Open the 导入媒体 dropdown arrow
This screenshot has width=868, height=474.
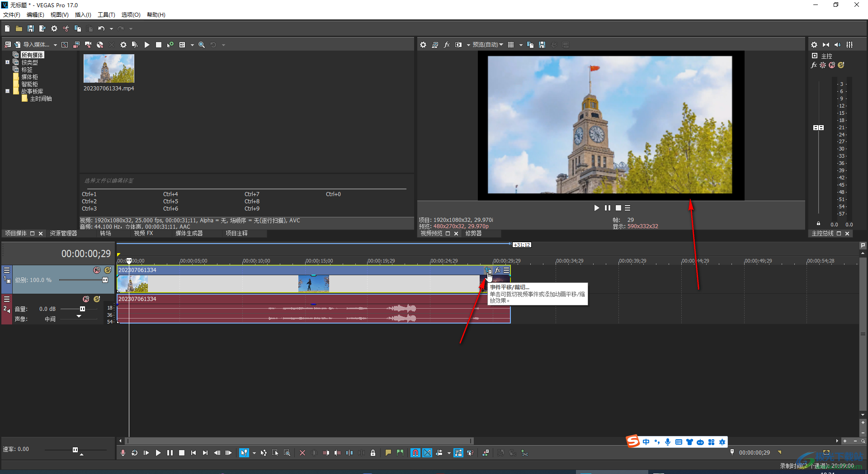[x=55, y=45]
